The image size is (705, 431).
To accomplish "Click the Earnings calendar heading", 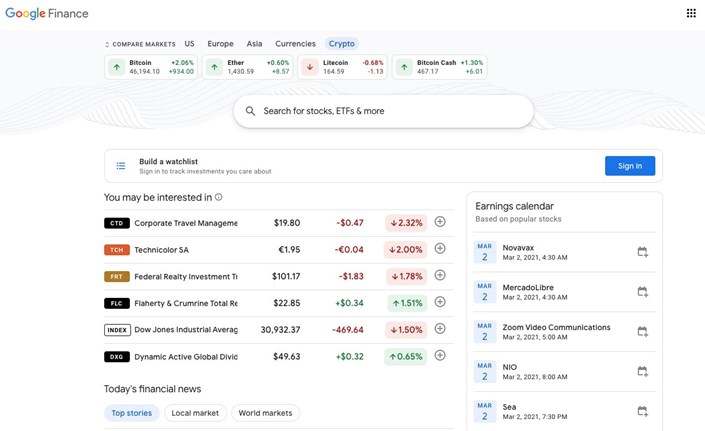I will coord(514,206).
